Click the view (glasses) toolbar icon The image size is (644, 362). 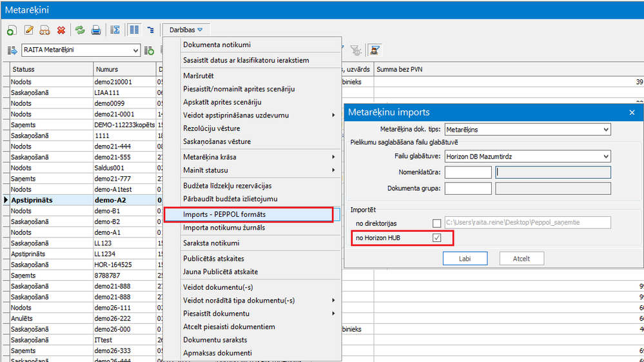tap(44, 30)
